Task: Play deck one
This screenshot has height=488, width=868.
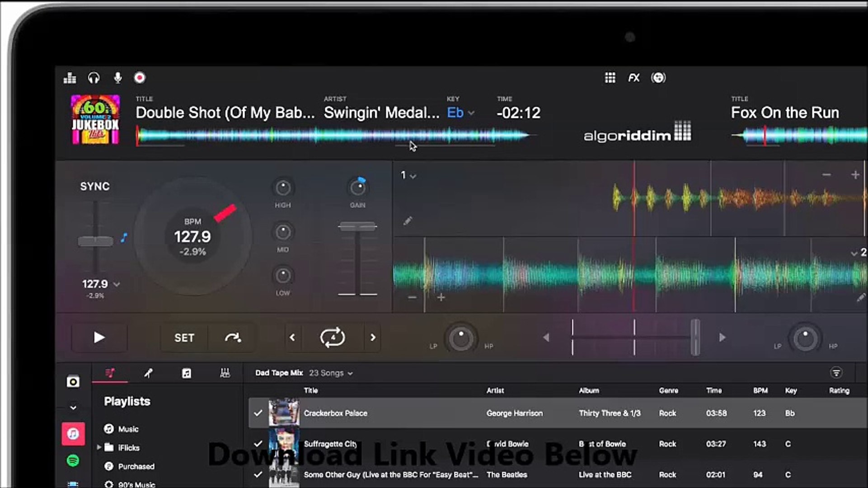Action: tap(99, 338)
